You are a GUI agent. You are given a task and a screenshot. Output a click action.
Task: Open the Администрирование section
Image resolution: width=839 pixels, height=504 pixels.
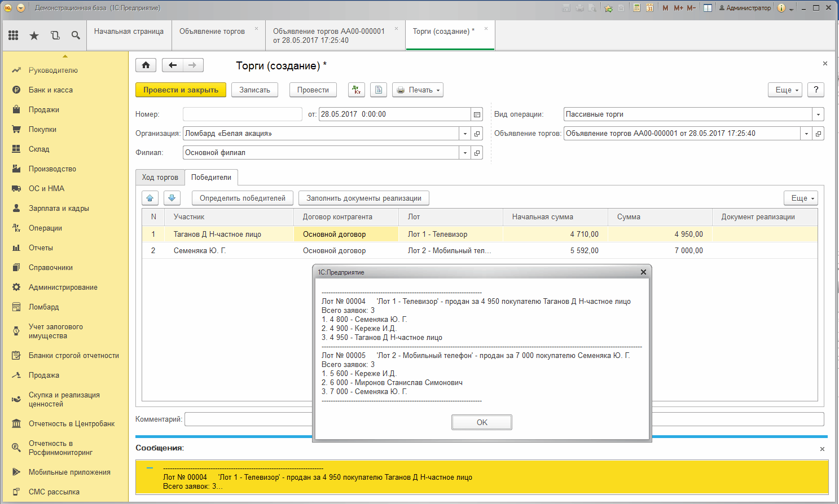63,288
